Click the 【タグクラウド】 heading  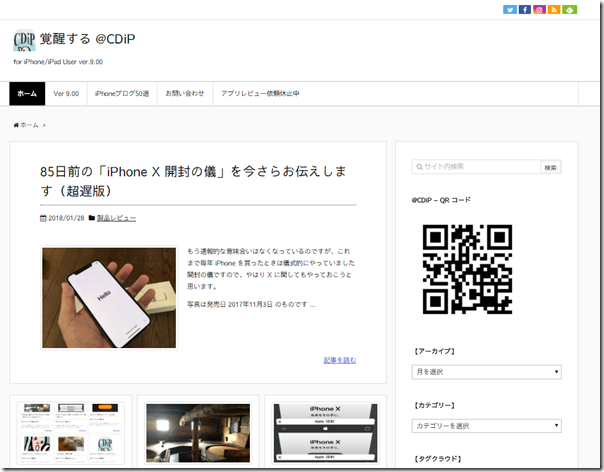point(438,459)
